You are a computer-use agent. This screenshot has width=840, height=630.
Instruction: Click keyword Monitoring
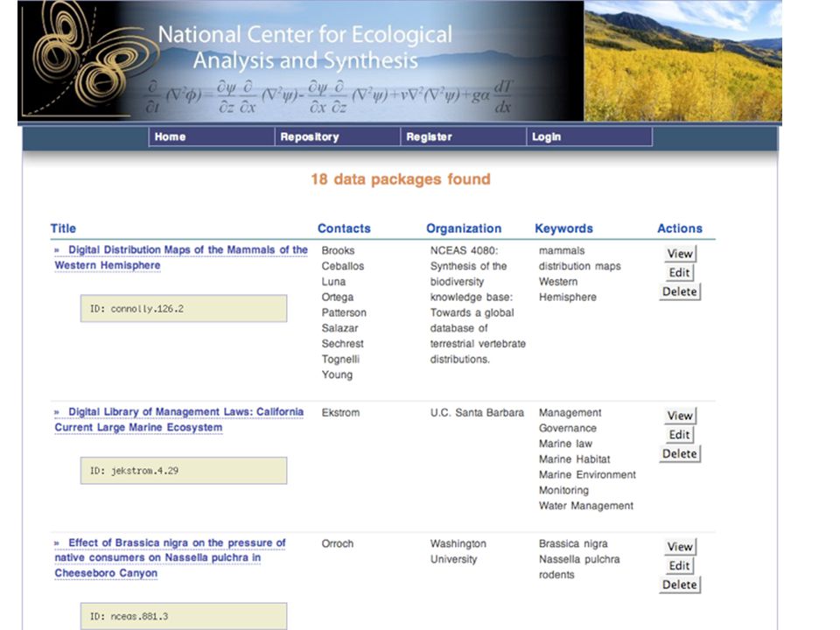pyautogui.click(x=563, y=490)
